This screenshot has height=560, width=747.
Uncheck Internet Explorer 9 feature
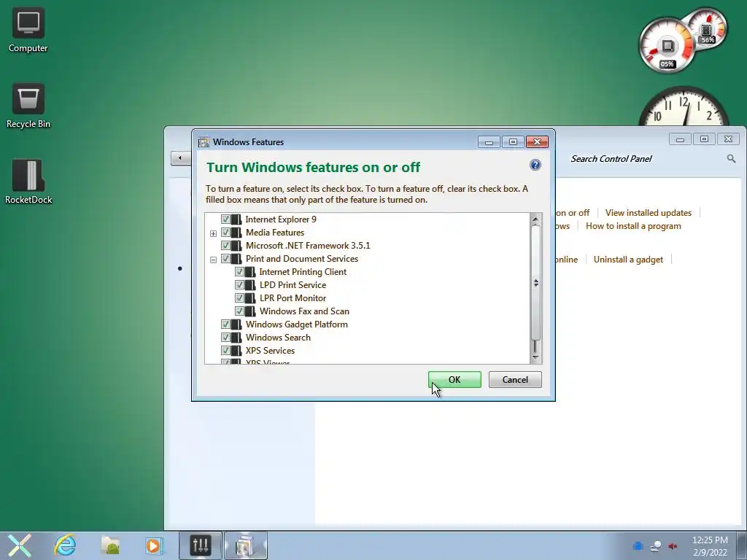[x=226, y=219]
